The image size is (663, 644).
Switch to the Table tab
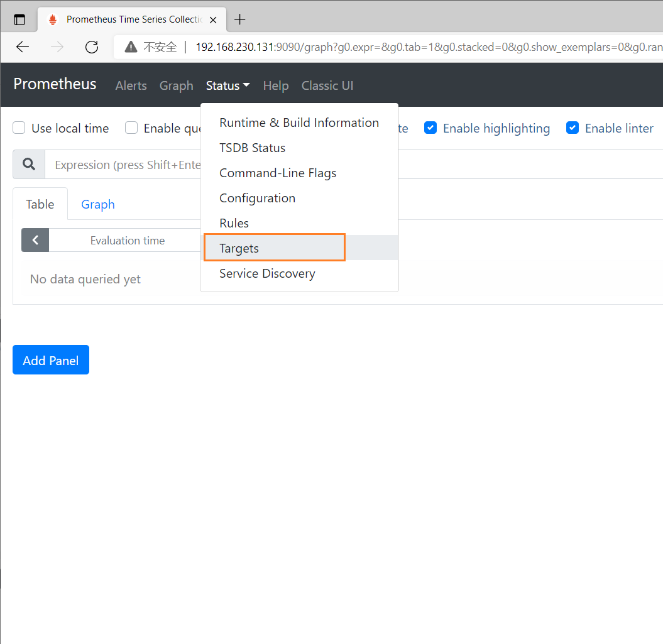(x=40, y=204)
